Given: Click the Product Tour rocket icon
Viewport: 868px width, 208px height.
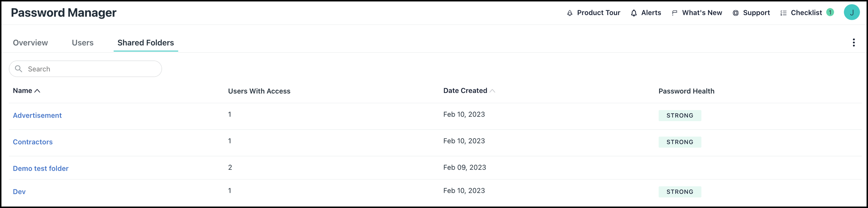Looking at the screenshot, I should click(x=570, y=13).
